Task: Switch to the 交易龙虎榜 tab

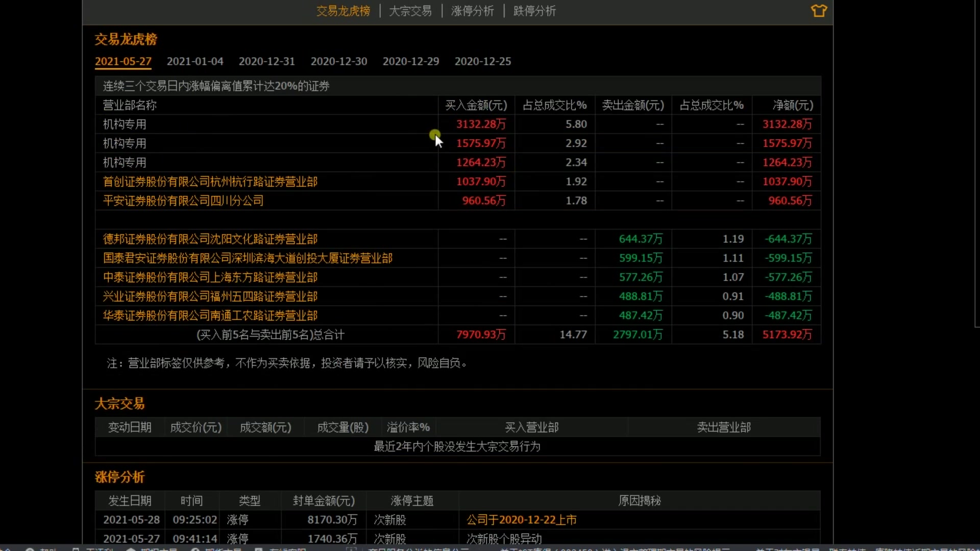Action: [343, 11]
